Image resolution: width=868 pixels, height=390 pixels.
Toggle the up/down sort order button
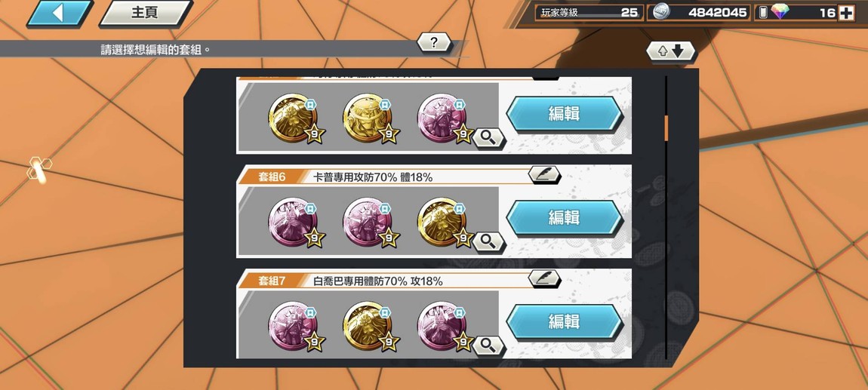tap(670, 51)
